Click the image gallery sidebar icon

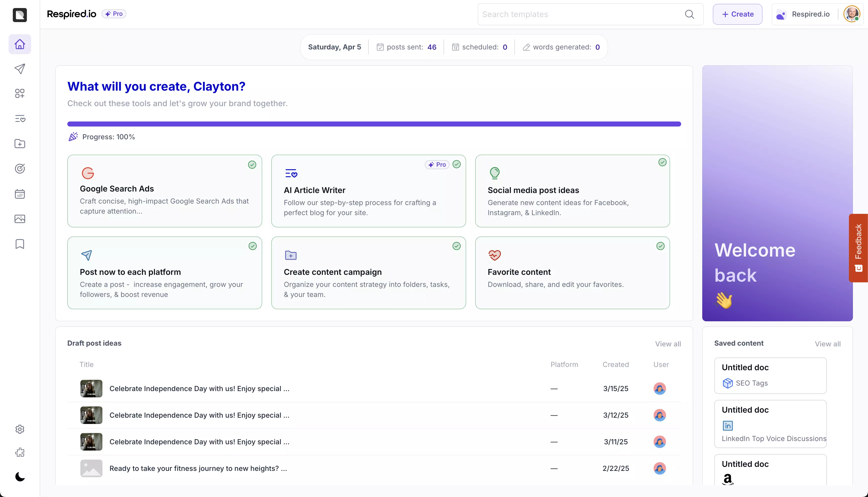pos(20,219)
